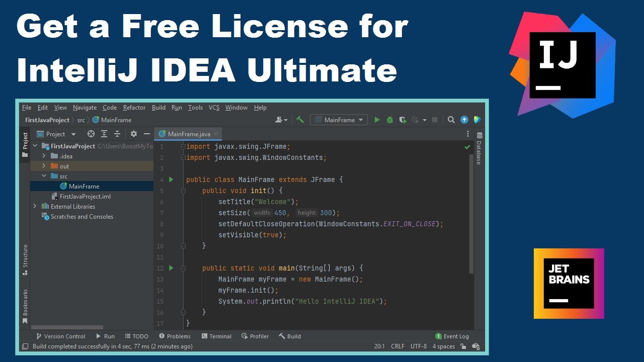Image resolution: width=644 pixels, height=362 pixels.
Task: Open the Refactor menu
Action: click(134, 108)
